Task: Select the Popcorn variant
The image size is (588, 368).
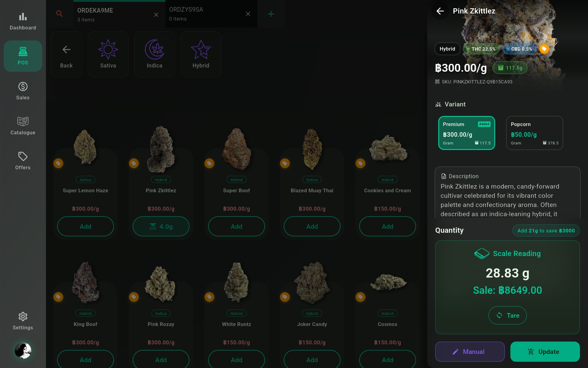Action: 534,133
